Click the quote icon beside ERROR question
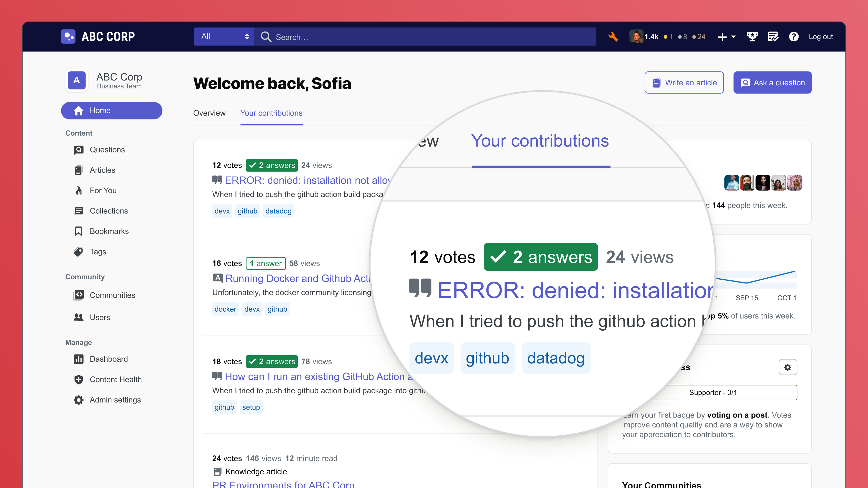 pos(217,180)
